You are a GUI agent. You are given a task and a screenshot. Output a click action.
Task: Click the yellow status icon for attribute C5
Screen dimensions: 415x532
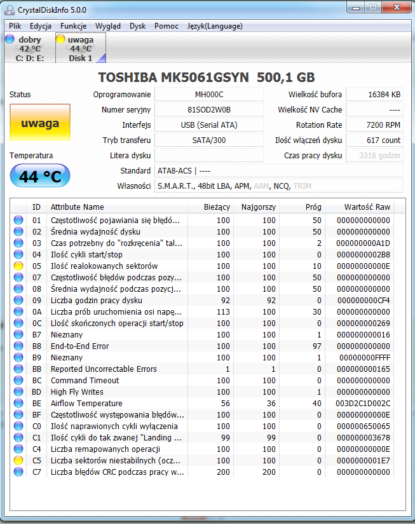coord(18,460)
